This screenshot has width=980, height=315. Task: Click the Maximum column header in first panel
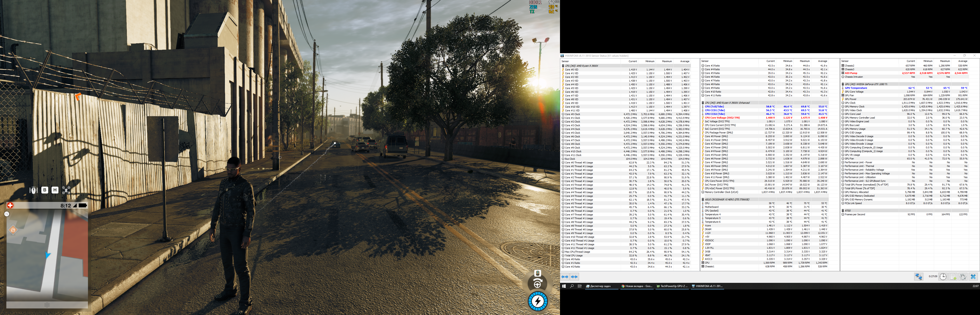coord(667,61)
